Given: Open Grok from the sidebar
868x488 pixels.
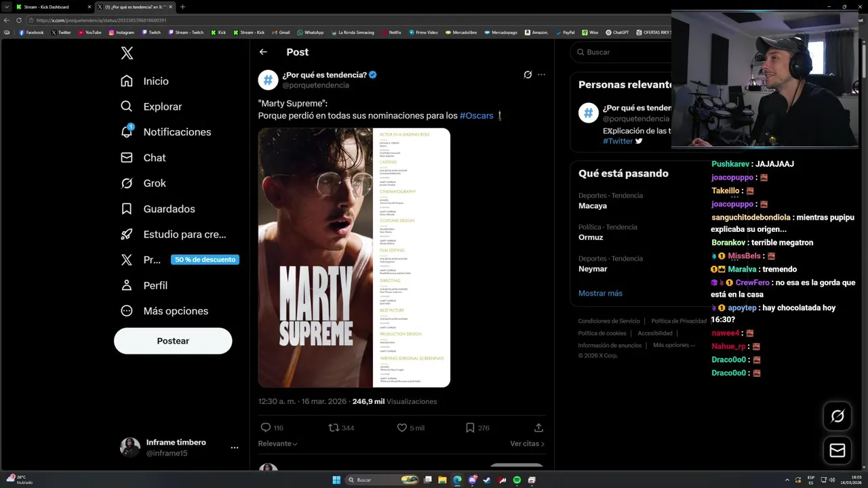Looking at the screenshot, I should click(x=143, y=183).
